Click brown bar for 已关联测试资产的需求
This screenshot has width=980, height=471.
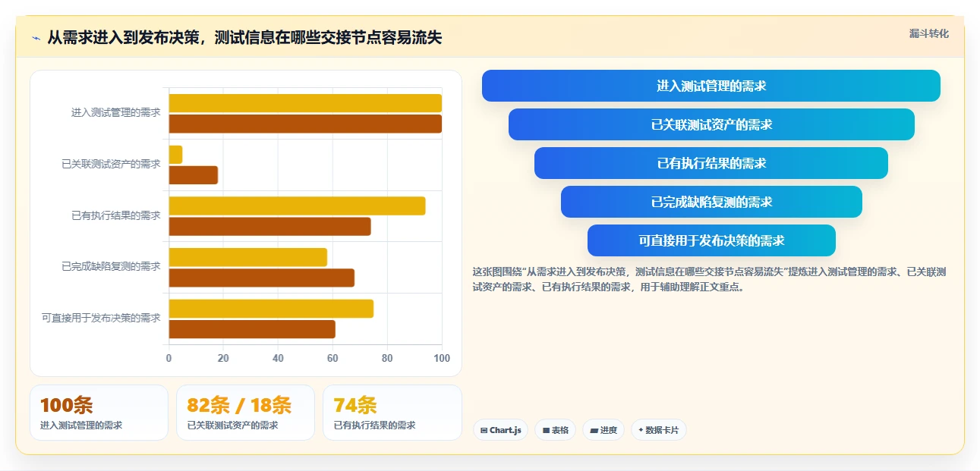193,175
